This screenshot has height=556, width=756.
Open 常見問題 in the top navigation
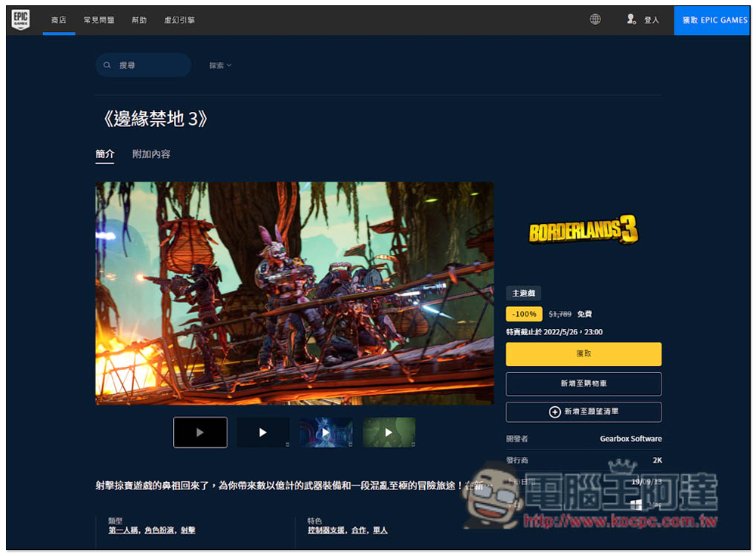point(99,20)
